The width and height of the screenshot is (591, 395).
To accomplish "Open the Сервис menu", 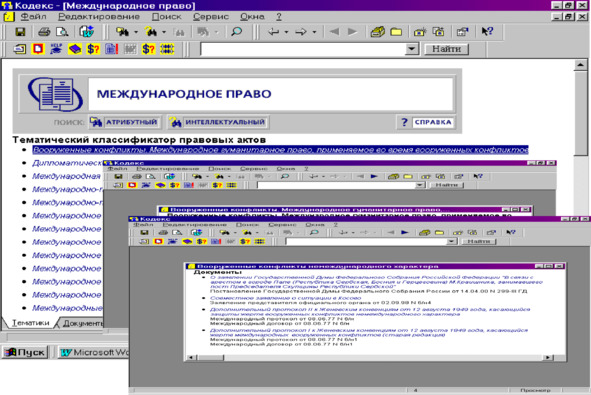I will point(211,17).
